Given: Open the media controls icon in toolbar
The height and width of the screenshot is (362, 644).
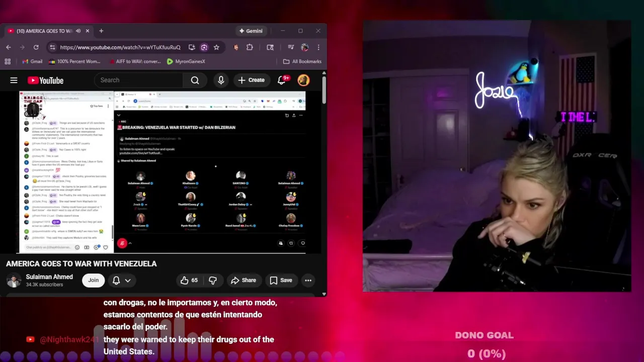Looking at the screenshot, I should pyautogui.click(x=291, y=47).
